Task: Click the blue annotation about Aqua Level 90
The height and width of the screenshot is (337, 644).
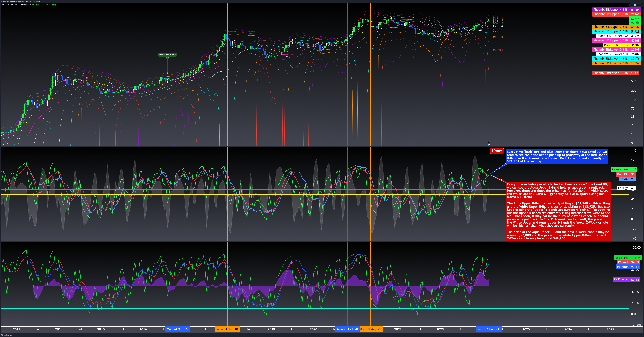Action: [557, 157]
